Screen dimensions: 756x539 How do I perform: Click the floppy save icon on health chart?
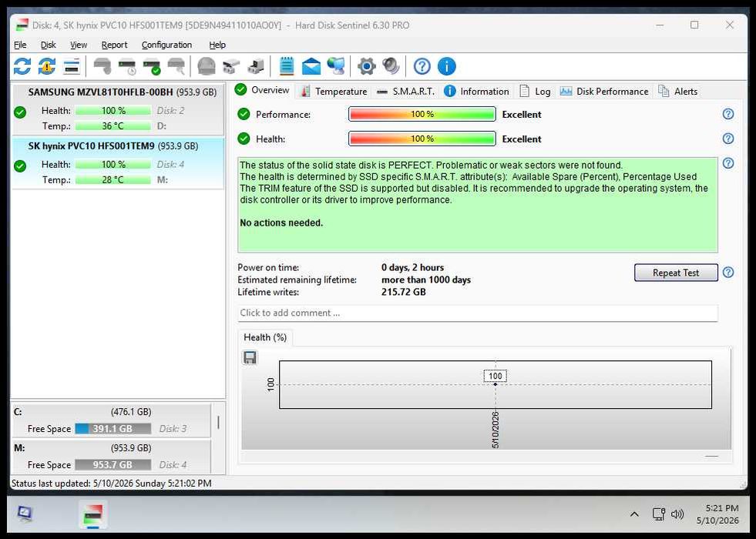tap(250, 357)
